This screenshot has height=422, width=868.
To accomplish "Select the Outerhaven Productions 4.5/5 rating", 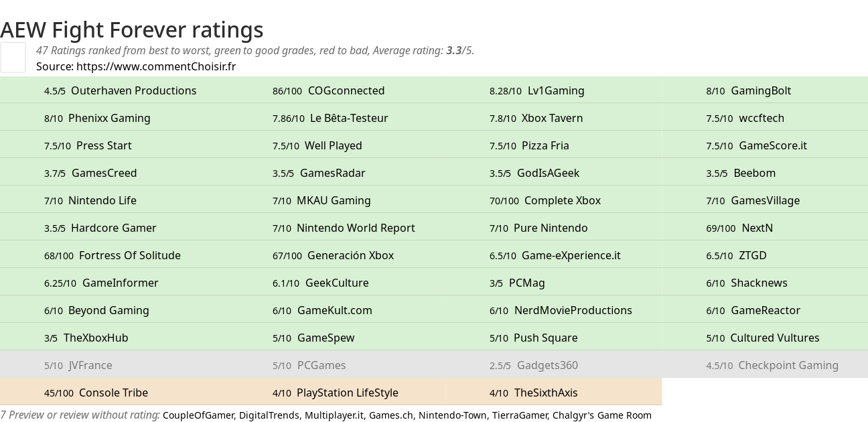I will coord(121,90).
